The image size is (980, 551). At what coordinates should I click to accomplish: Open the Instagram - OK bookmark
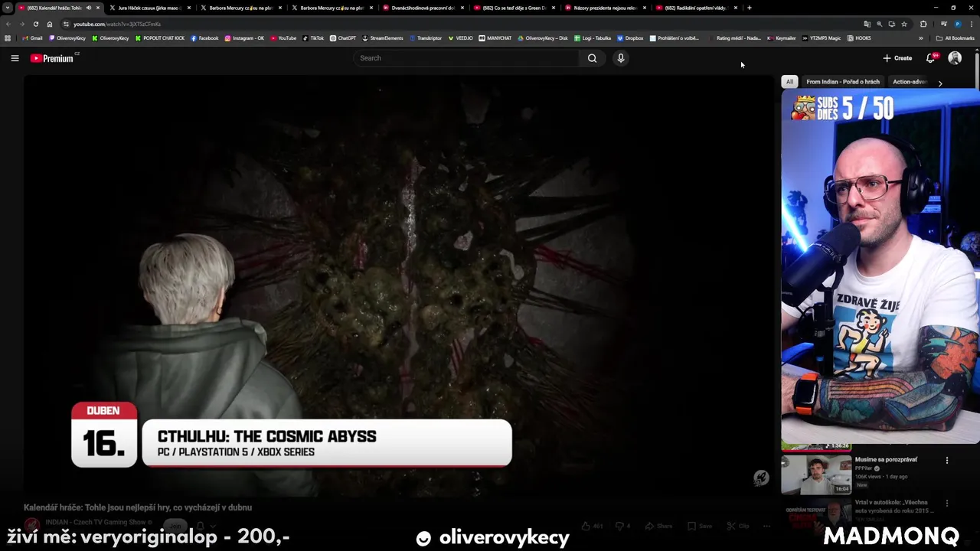[244, 38]
